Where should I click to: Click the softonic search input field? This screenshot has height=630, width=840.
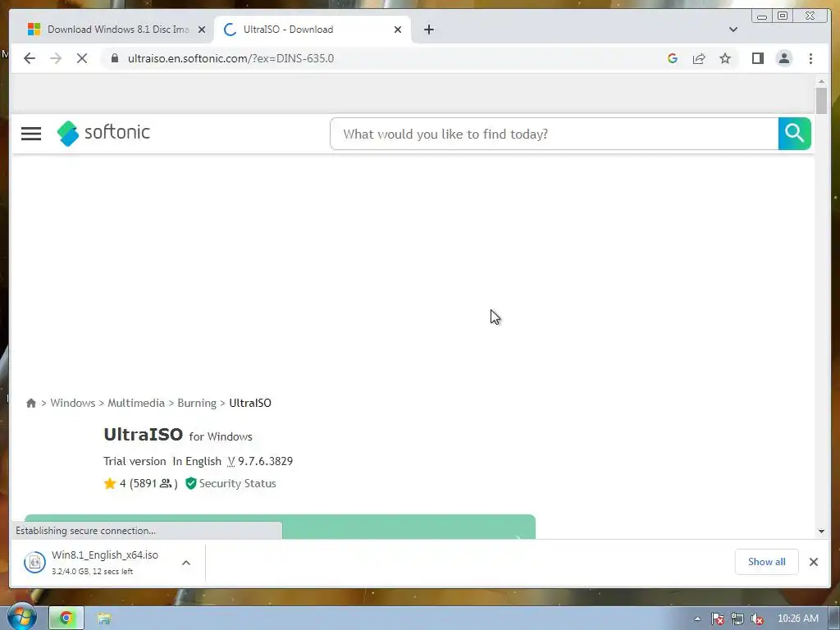point(555,134)
